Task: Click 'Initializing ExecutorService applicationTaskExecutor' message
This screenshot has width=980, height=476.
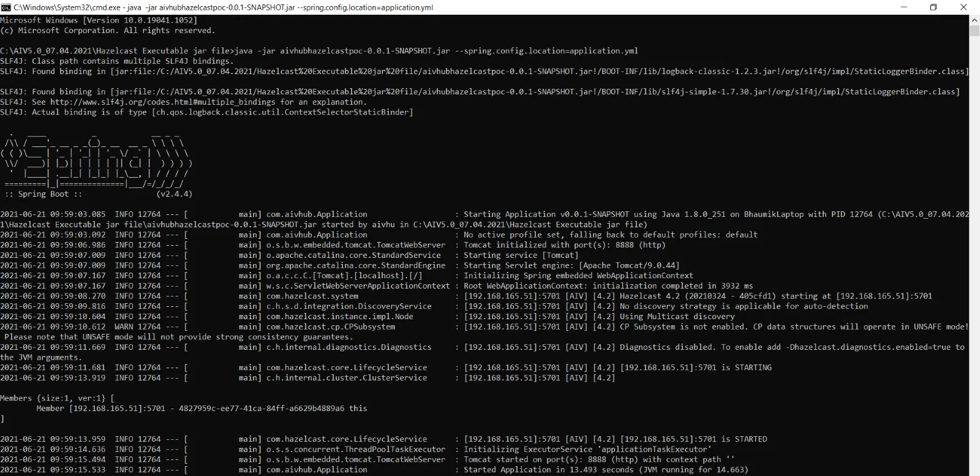Action: [x=587, y=450]
